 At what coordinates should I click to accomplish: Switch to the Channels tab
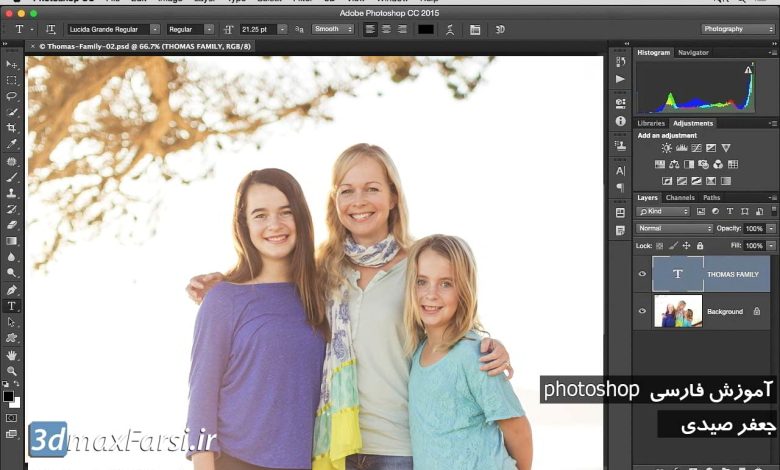point(680,197)
